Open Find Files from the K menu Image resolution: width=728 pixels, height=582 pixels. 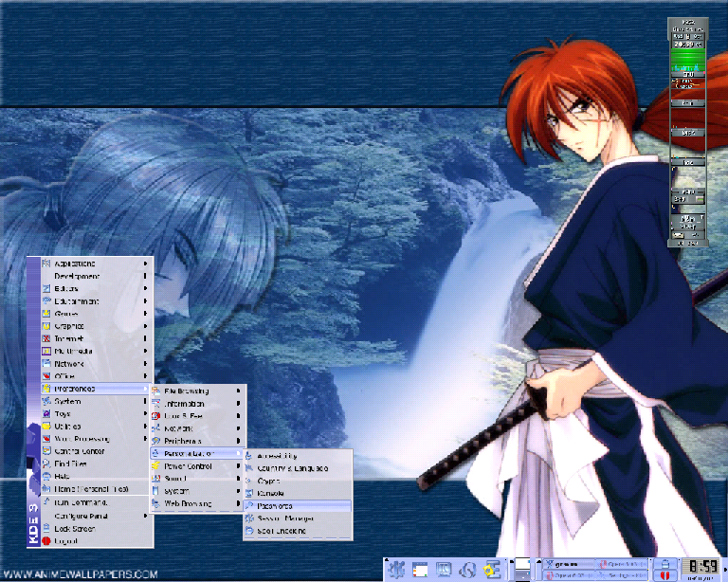click(97, 464)
